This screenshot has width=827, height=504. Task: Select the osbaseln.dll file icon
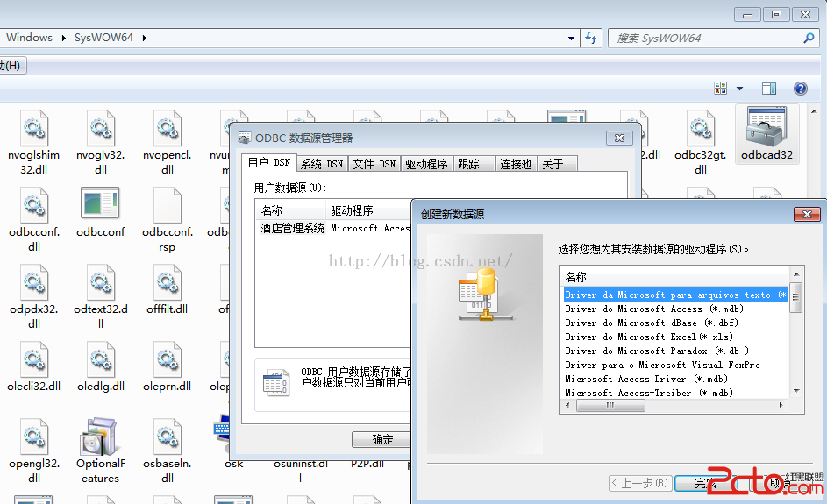(x=168, y=437)
